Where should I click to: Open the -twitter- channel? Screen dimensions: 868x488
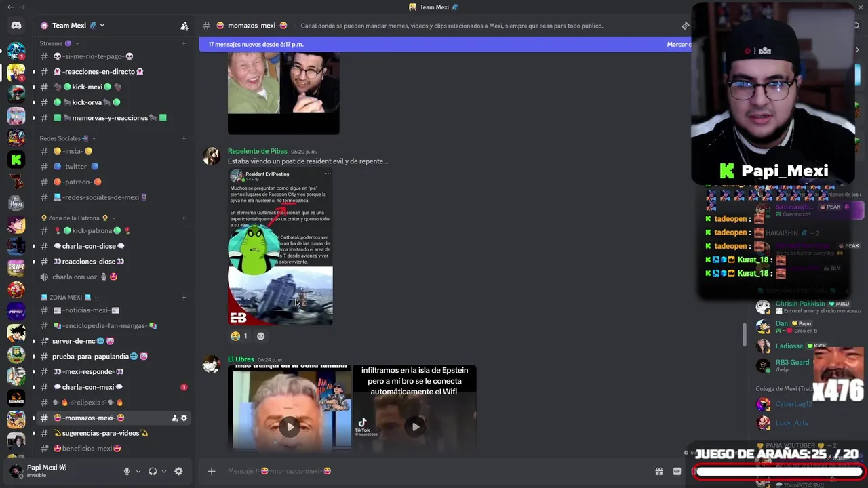113,167
